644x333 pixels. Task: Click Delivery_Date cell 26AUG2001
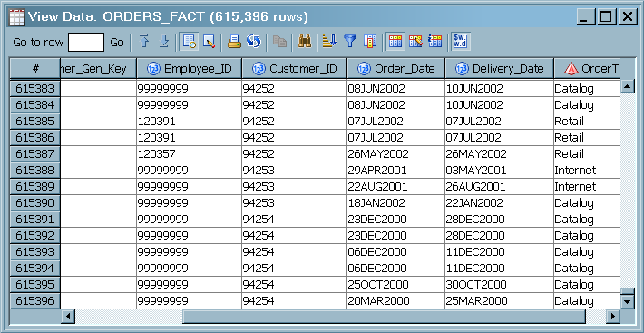coord(500,187)
